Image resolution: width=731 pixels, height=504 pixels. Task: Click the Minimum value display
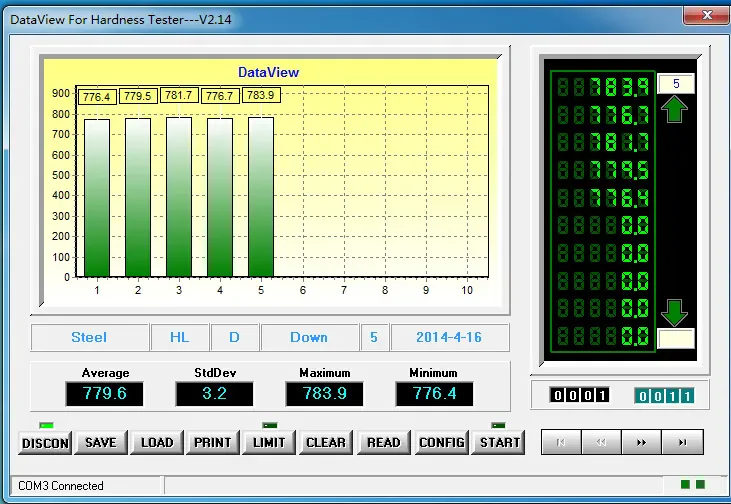coord(434,394)
